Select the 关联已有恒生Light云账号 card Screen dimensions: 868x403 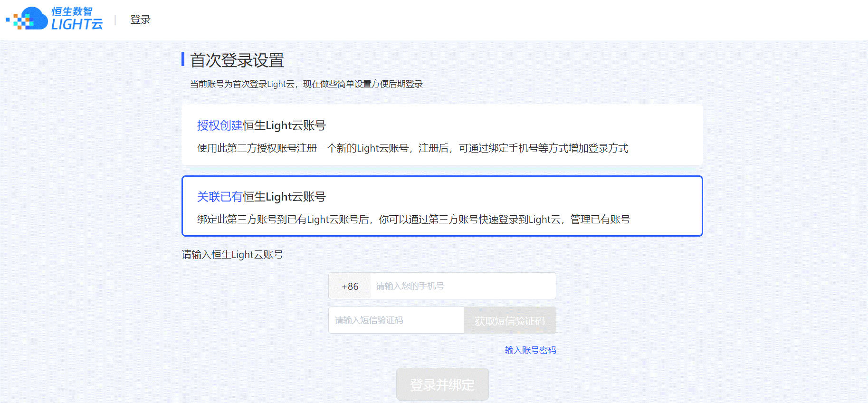442,206
